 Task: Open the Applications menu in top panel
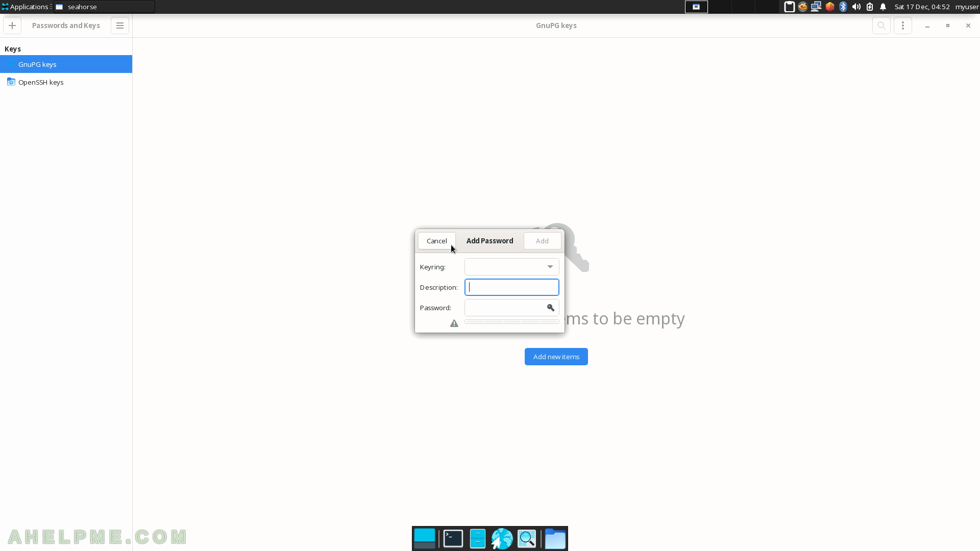coord(26,7)
